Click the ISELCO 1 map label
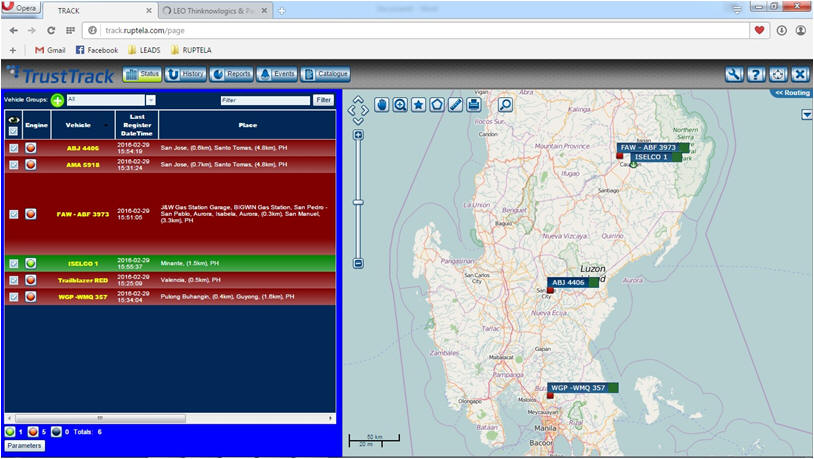Screen dimensions: 814x459 (656, 157)
